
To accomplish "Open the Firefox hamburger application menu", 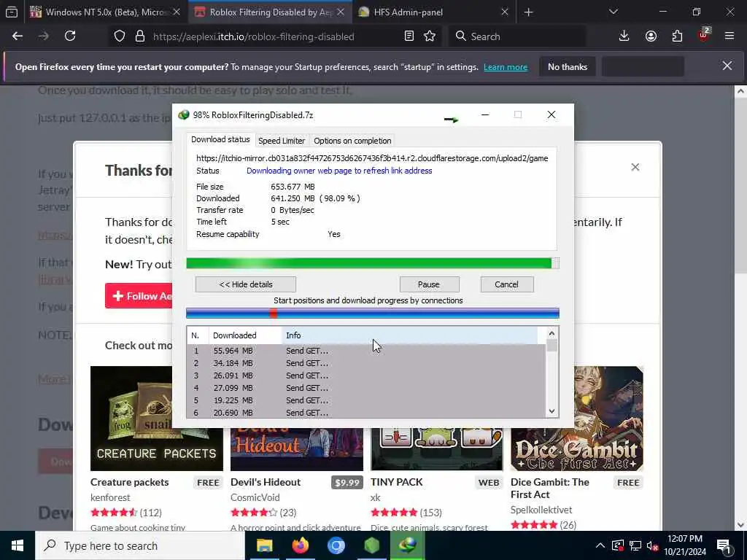I will tap(729, 36).
